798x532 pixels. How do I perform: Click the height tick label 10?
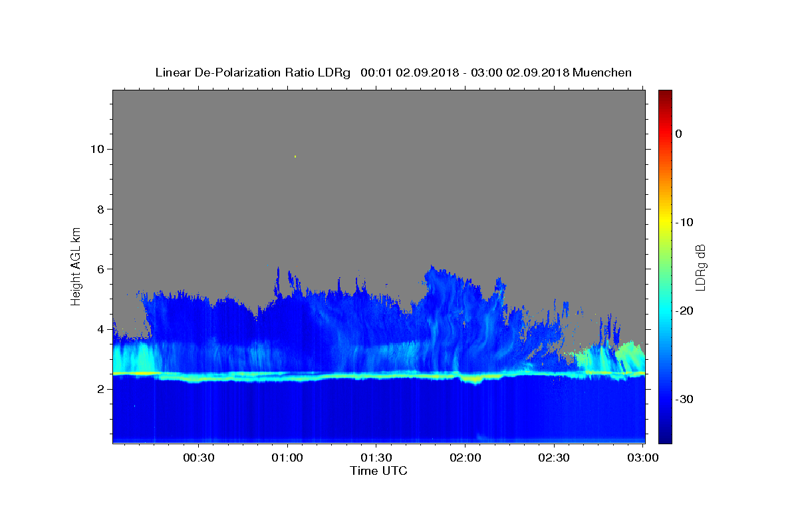coord(98,149)
